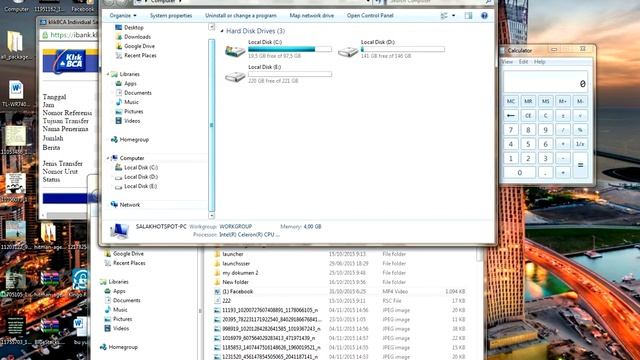The image size is (640, 360).
Task: Click the 5 key in Calculator
Action: point(528,144)
